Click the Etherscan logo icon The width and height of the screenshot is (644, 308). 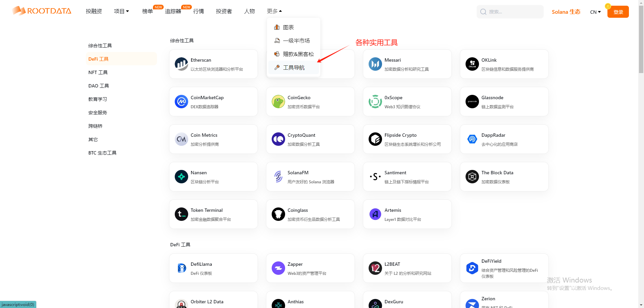(x=181, y=64)
